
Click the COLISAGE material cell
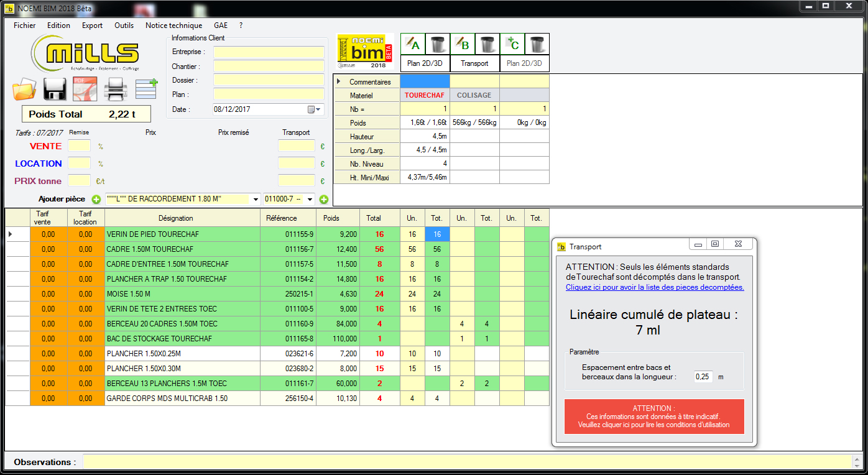[474, 95]
